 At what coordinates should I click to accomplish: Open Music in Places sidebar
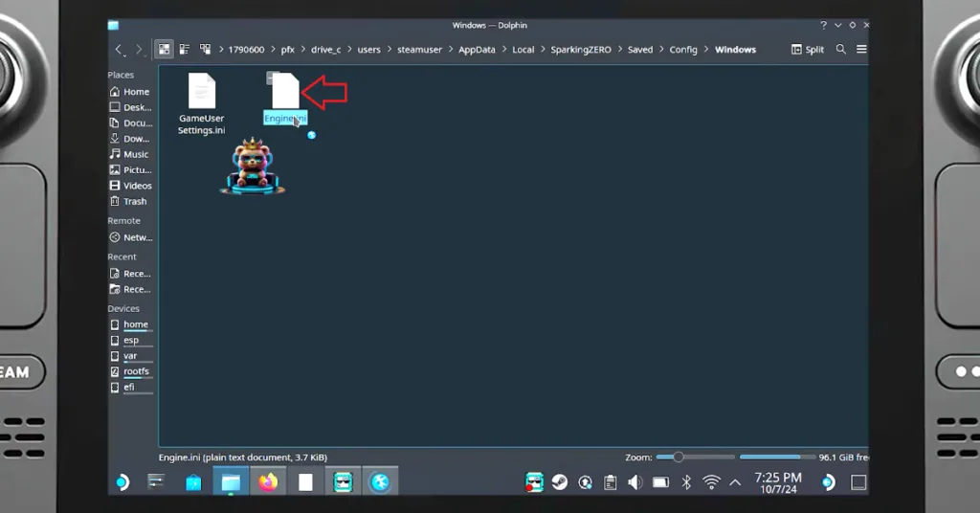click(x=130, y=154)
